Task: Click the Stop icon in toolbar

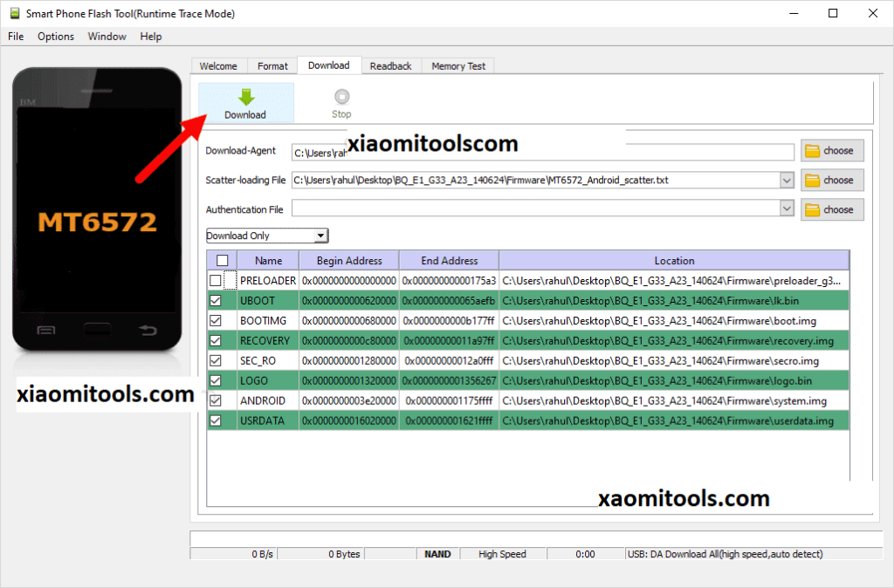Action: pos(341,97)
